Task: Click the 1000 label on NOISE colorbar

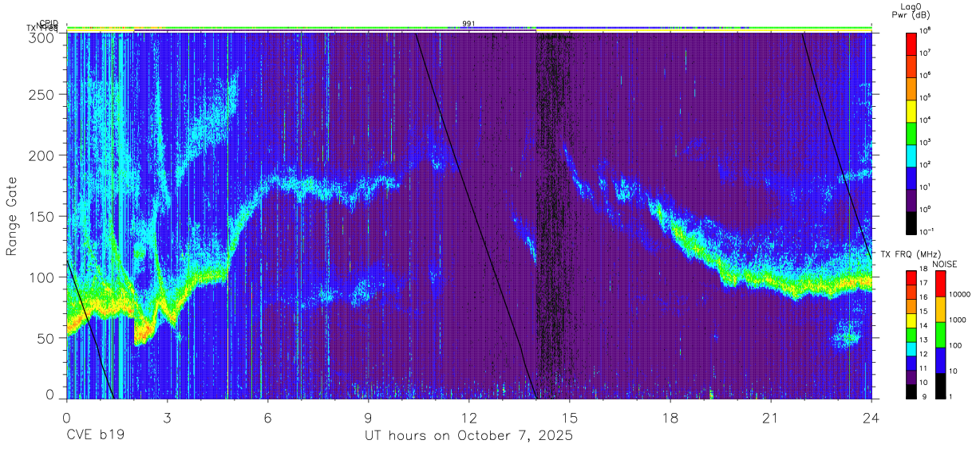Action: click(958, 320)
